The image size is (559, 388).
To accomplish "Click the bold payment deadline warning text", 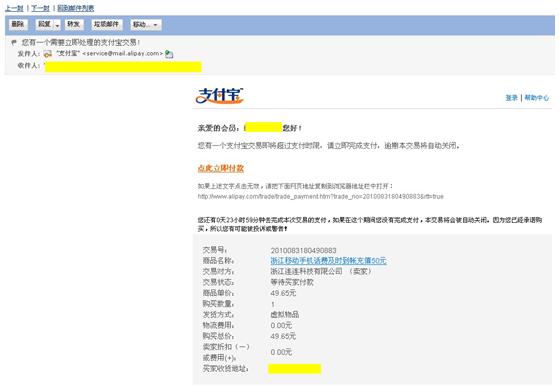I will click(370, 224).
